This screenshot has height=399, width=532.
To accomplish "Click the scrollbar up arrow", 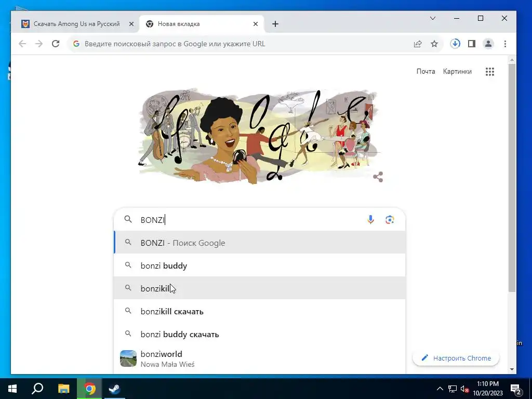I will 512,60.
